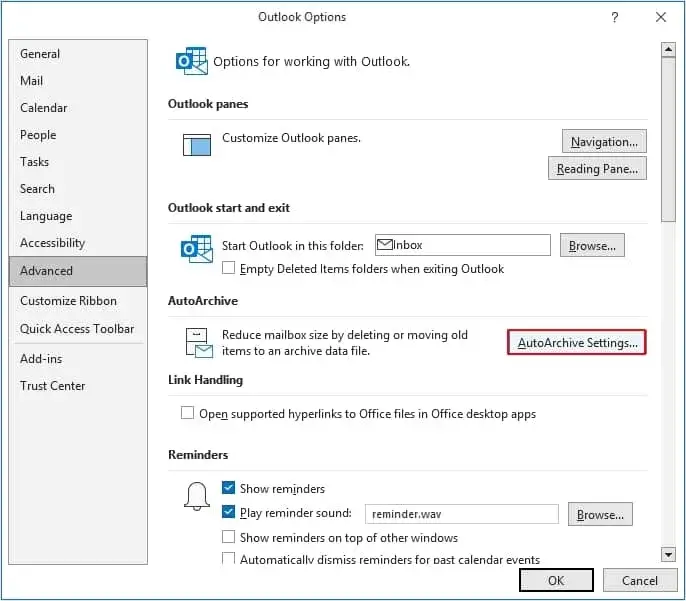This screenshot has width=686, height=601.
Task: Click the reminder.wav sound file field
Action: click(462, 514)
